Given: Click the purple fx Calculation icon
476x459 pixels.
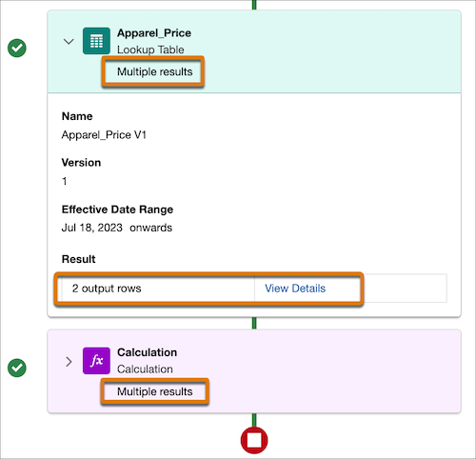Looking at the screenshot, I should [x=96, y=361].
